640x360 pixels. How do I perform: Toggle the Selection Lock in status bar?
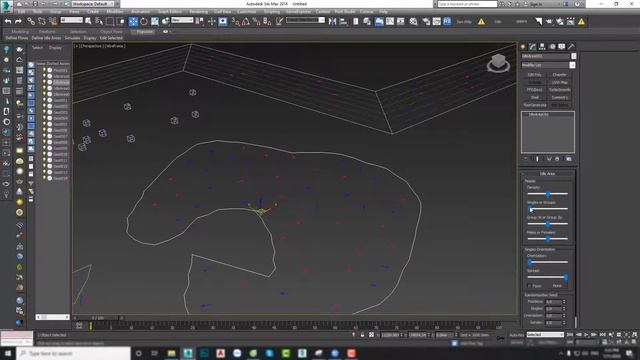pyautogui.click(x=362, y=335)
